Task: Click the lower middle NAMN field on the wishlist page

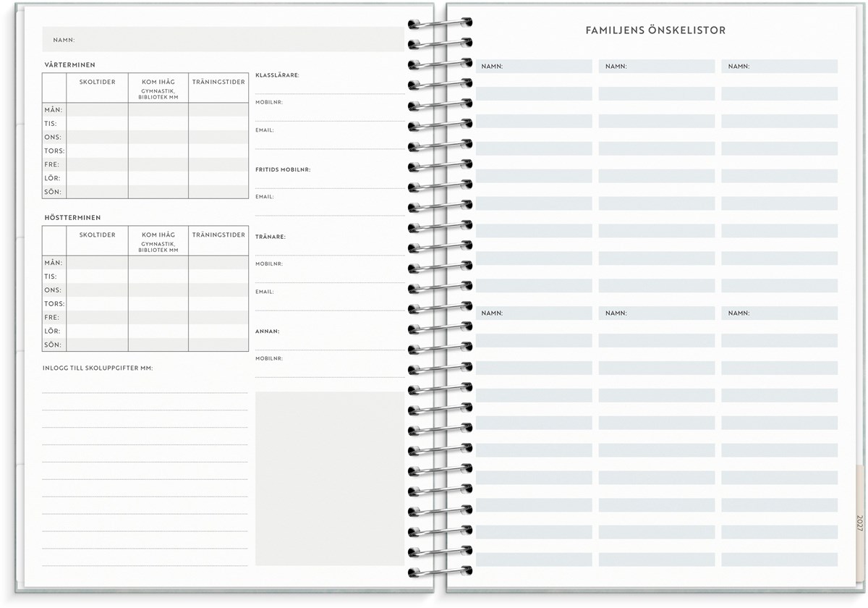Action: (656, 313)
